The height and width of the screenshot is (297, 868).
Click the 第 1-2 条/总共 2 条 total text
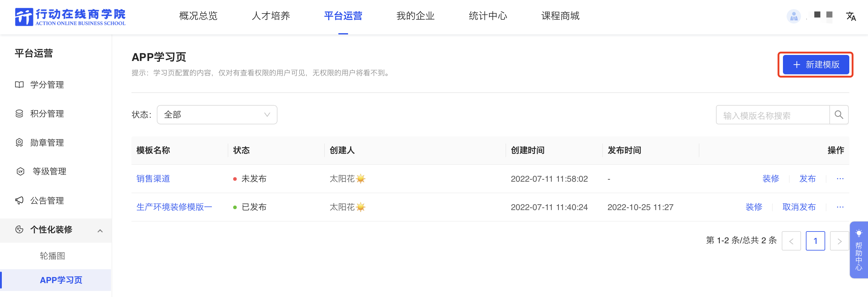741,240
